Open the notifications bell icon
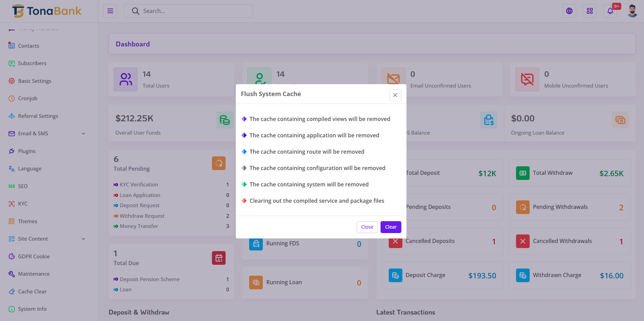644x321 pixels. [610, 11]
